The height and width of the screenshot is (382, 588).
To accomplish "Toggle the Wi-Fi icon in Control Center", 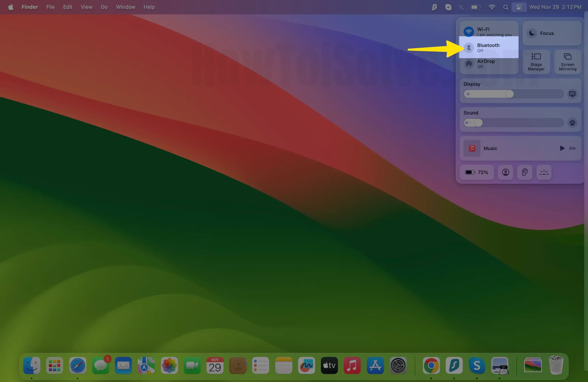I will click(469, 32).
